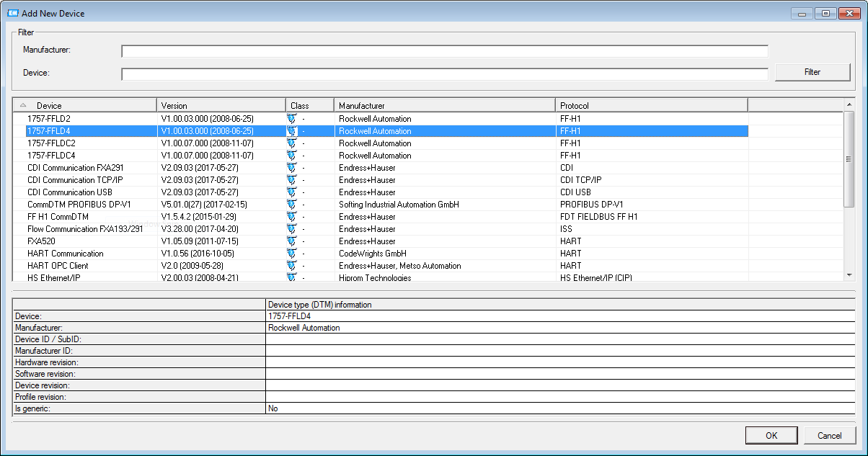This screenshot has height=456, width=868.
Task: Click the Manufacturer filter text field
Action: point(444,51)
